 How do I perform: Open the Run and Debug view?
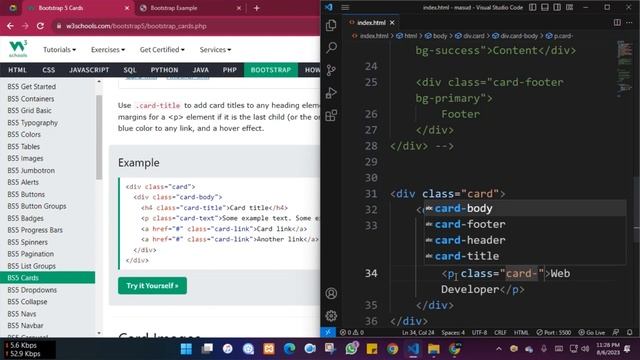pyautogui.click(x=331, y=93)
